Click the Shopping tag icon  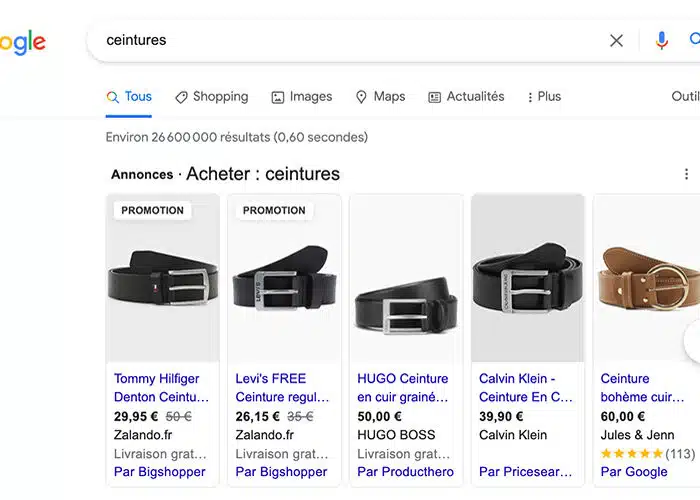point(181,97)
